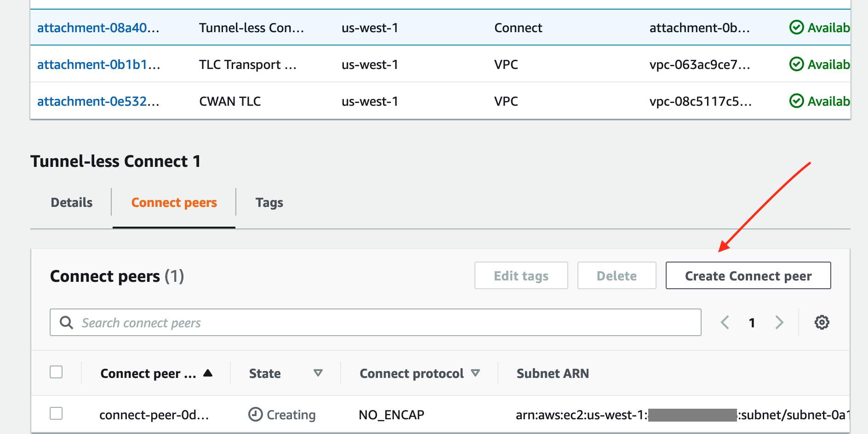This screenshot has height=434, width=868.
Task: Open the connect peers table settings gear
Action: click(822, 322)
